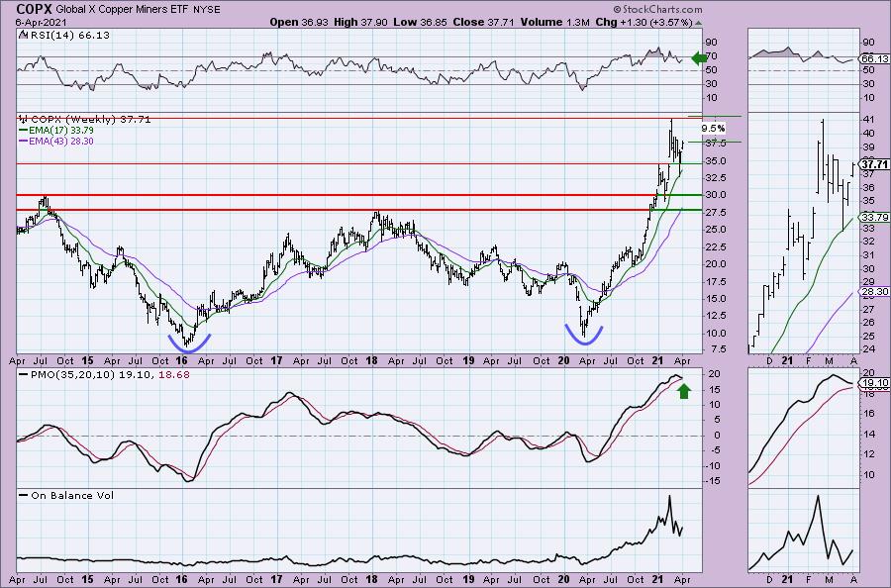Click the 27.5 price axis label
The height and width of the screenshot is (588, 891).
click(715, 213)
